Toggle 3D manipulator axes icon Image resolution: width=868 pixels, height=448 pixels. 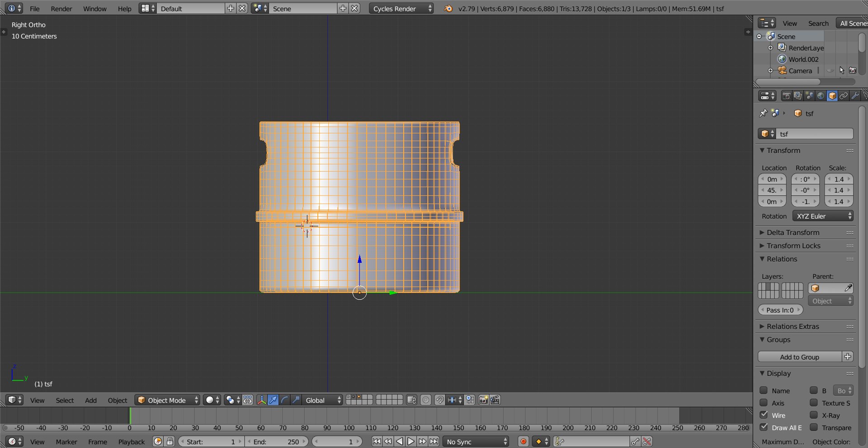261,400
